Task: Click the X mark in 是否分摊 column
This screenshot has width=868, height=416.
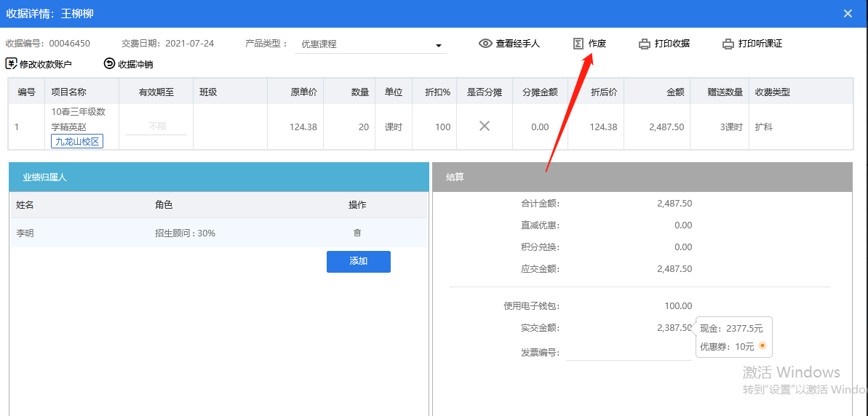Action: [485, 126]
